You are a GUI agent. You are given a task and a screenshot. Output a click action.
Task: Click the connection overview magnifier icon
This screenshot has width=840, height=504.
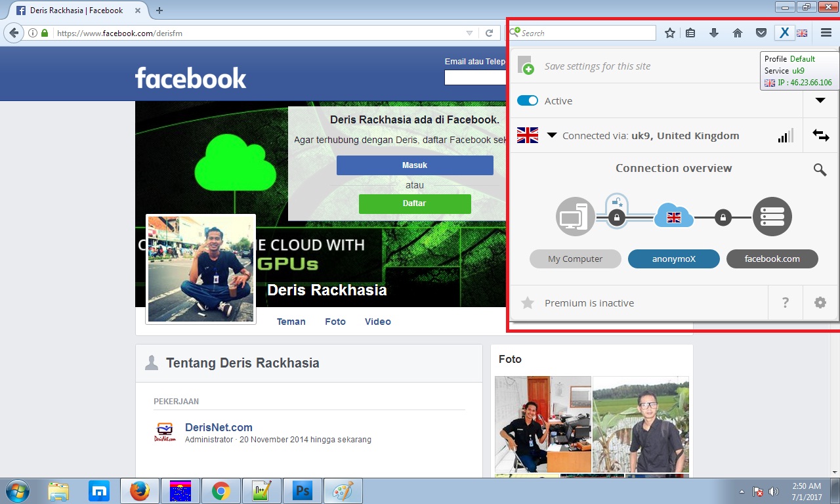pyautogui.click(x=820, y=169)
